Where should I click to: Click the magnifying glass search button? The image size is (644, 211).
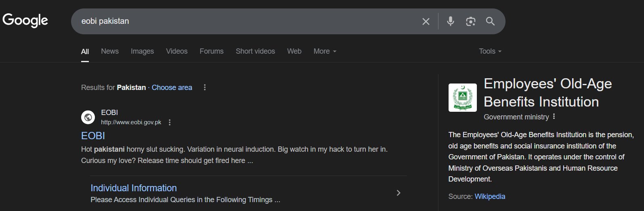pos(490,21)
